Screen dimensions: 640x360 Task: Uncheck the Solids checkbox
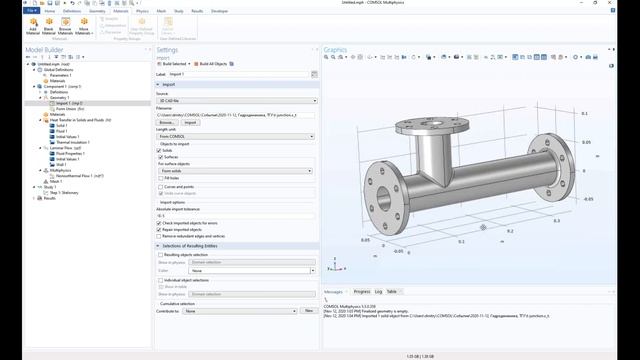click(x=159, y=151)
